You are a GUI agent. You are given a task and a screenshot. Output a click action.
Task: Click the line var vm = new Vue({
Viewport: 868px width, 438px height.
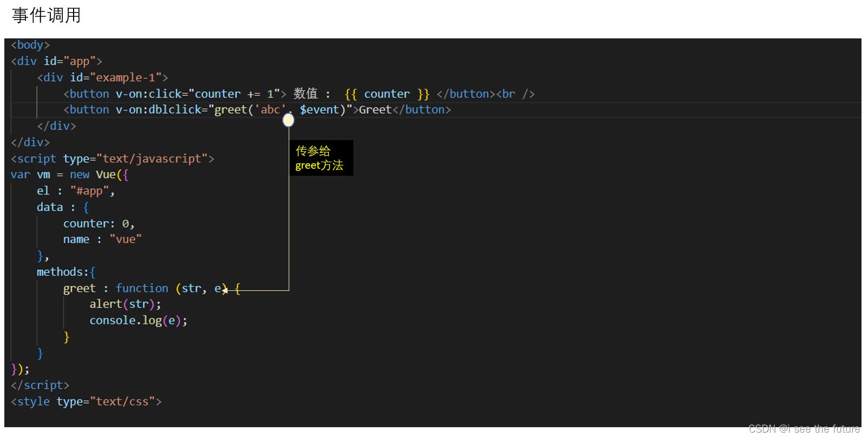click(70, 175)
